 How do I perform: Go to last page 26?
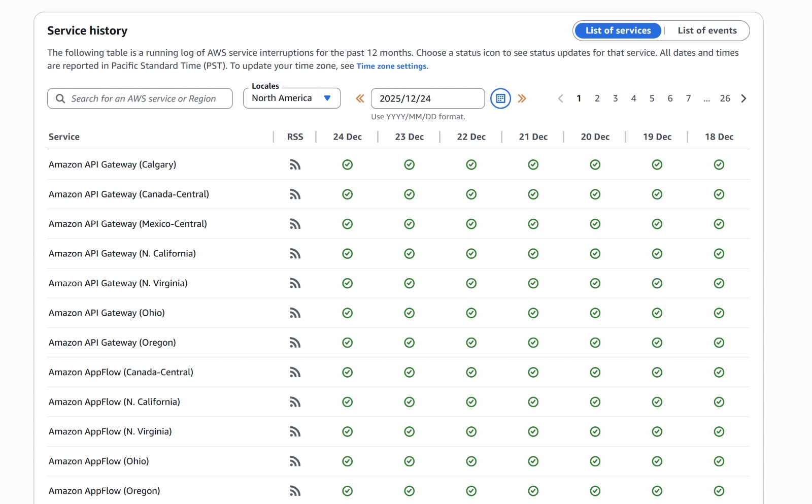[725, 98]
